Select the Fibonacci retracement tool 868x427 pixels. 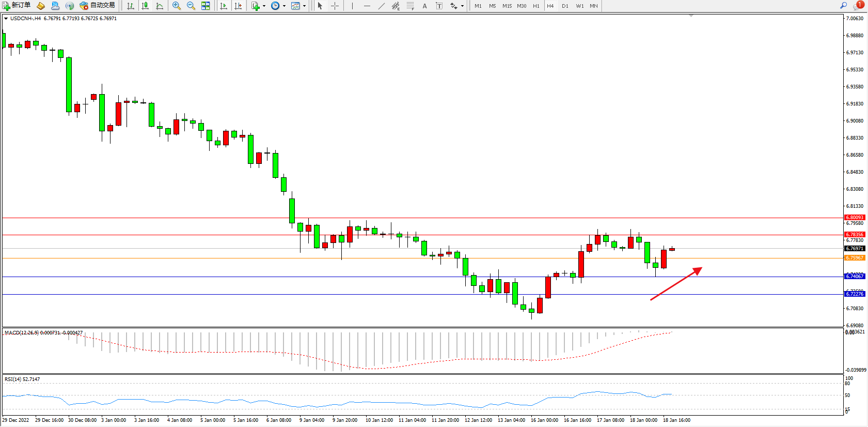tap(410, 6)
